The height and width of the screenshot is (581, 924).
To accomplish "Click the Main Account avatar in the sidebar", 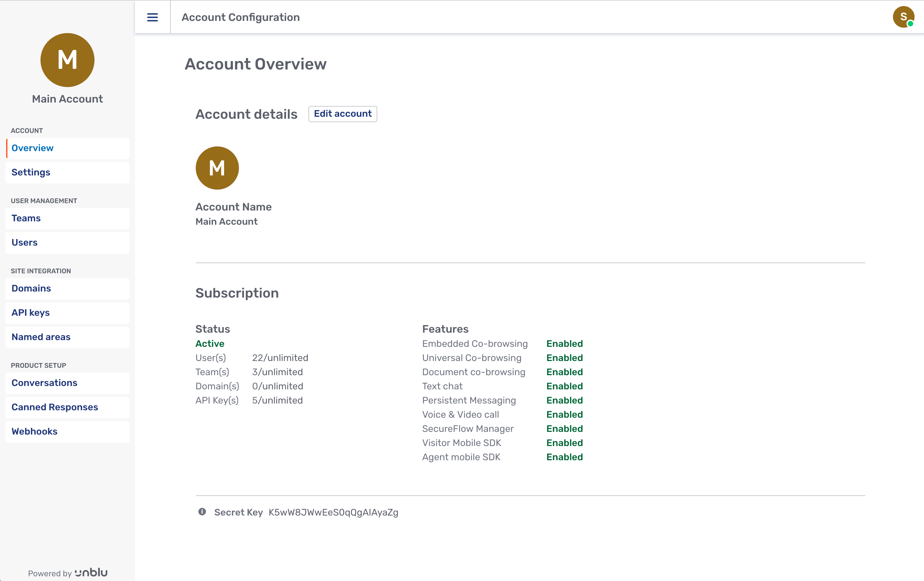I will pyautogui.click(x=67, y=60).
